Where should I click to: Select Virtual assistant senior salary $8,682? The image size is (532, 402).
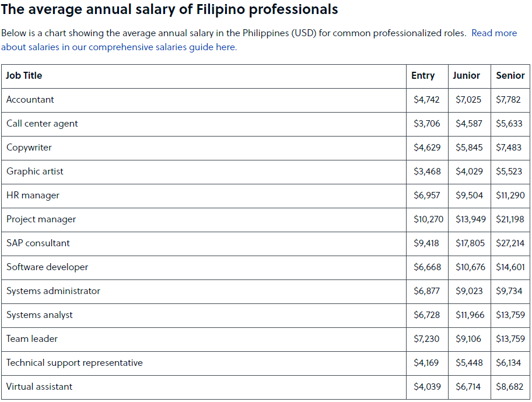pyautogui.click(x=510, y=387)
